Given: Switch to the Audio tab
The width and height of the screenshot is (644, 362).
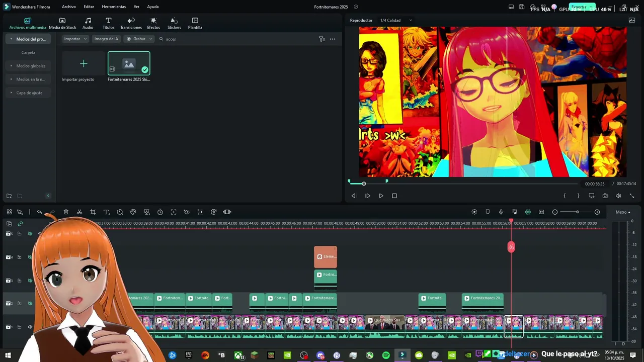Looking at the screenshot, I should [88, 24].
